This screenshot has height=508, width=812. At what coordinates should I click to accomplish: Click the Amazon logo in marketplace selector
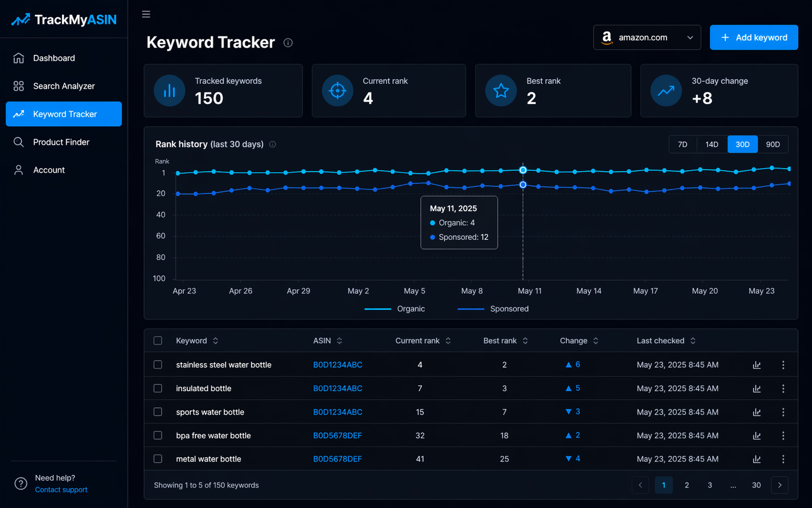607,37
